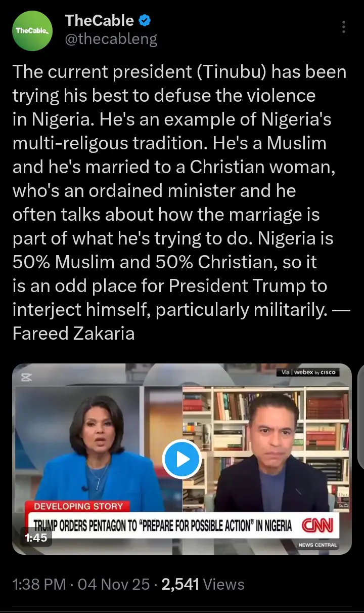Tap the 1:45 video duration badge
This screenshot has height=613, width=364.
35,537
